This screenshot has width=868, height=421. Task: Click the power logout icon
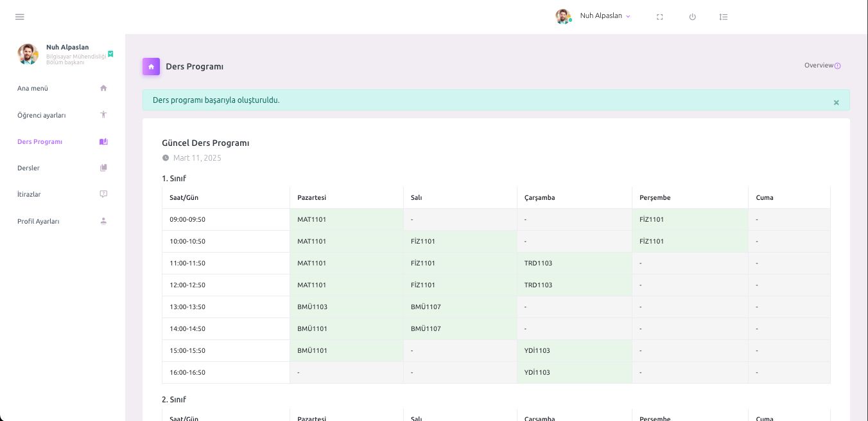[x=692, y=17]
